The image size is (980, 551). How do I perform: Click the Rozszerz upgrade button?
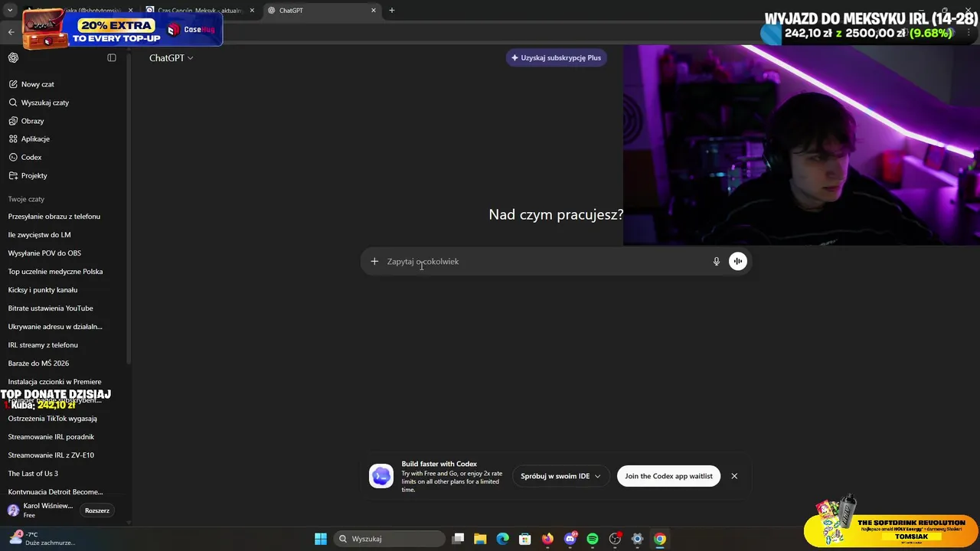pyautogui.click(x=97, y=510)
